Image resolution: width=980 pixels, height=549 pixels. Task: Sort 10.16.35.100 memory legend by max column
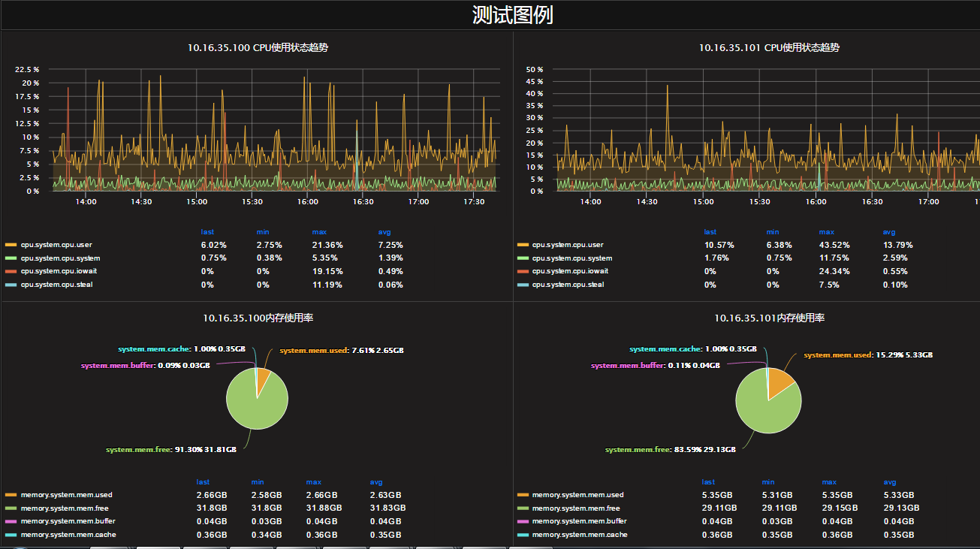click(x=313, y=482)
